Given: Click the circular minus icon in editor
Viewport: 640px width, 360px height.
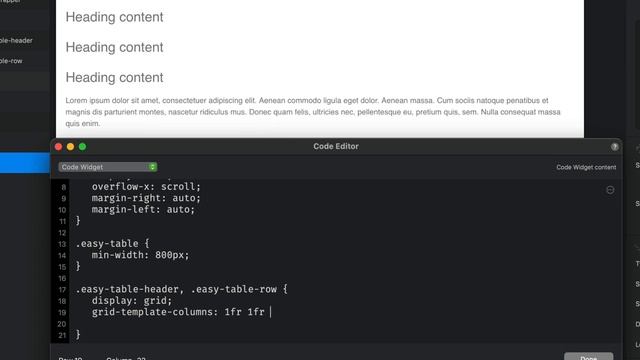Looking at the screenshot, I should [610, 190].
